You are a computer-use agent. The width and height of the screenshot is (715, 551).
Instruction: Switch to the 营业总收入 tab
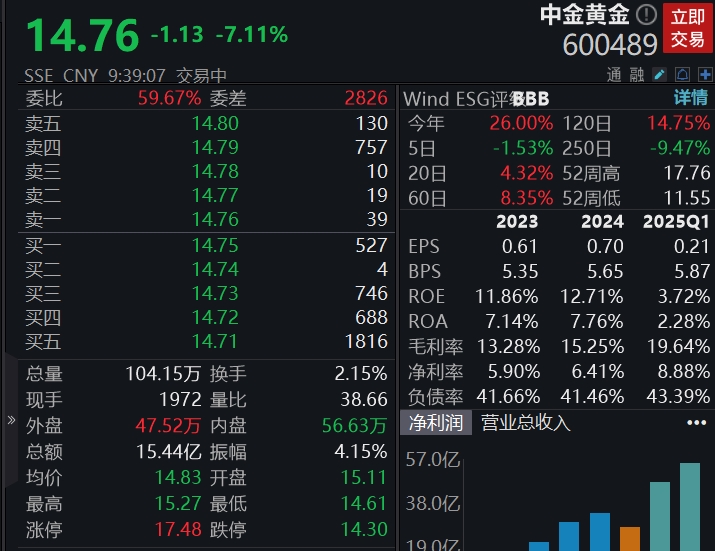click(526, 423)
